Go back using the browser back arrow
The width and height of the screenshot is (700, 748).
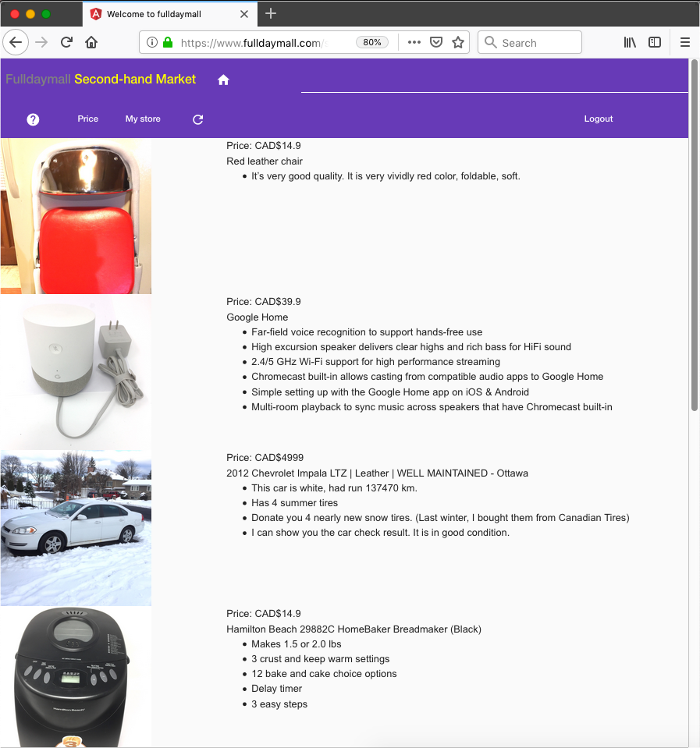tap(16, 42)
